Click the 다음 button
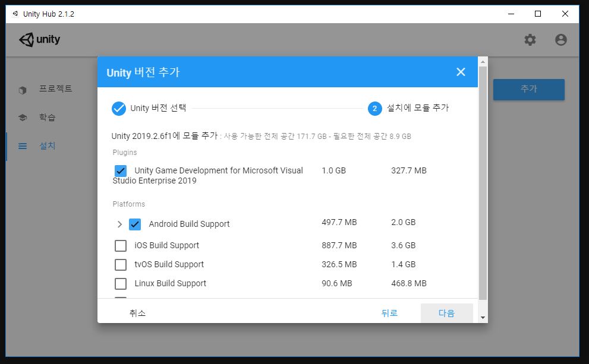 446,313
